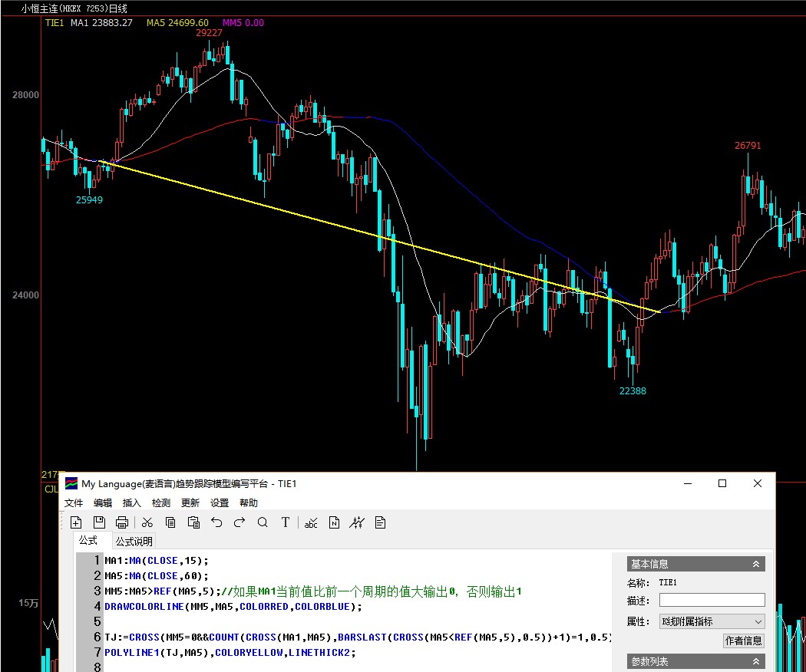Load formula to chart with candlestick icon
The width and height of the screenshot is (806, 672).
pyautogui.click(x=357, y=522)
